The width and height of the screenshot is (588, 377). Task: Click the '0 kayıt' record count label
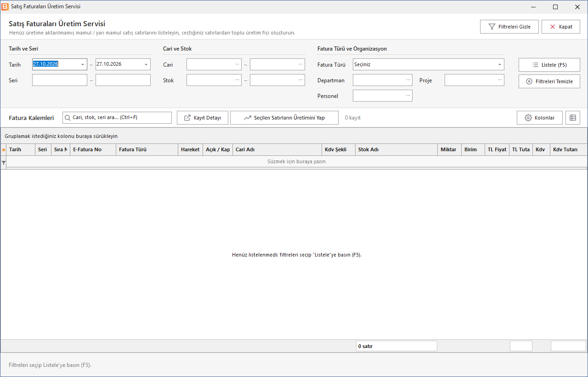click(353, 118)
